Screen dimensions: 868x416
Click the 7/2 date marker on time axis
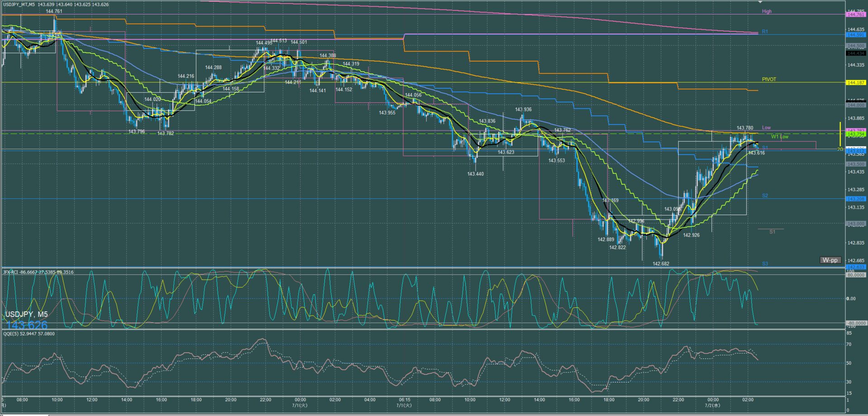click(712, 405)
